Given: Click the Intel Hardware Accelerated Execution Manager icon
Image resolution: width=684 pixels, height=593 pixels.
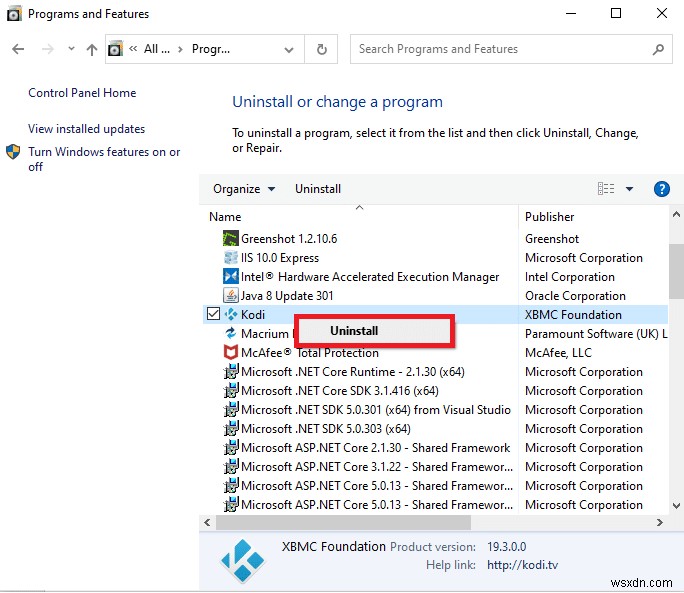Looking at the screenshot, I should tap(230, 277).
